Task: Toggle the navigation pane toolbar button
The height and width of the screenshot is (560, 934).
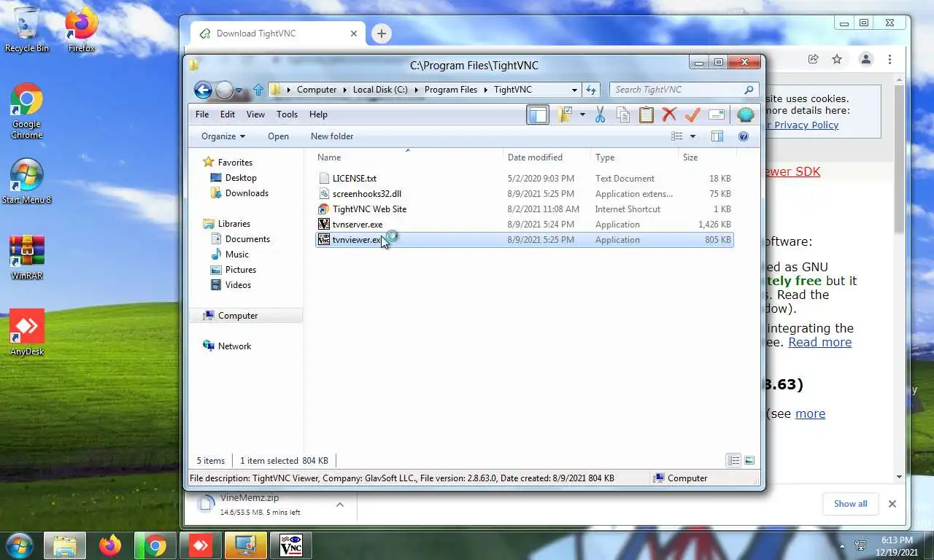Action: [x=538, y=114]
